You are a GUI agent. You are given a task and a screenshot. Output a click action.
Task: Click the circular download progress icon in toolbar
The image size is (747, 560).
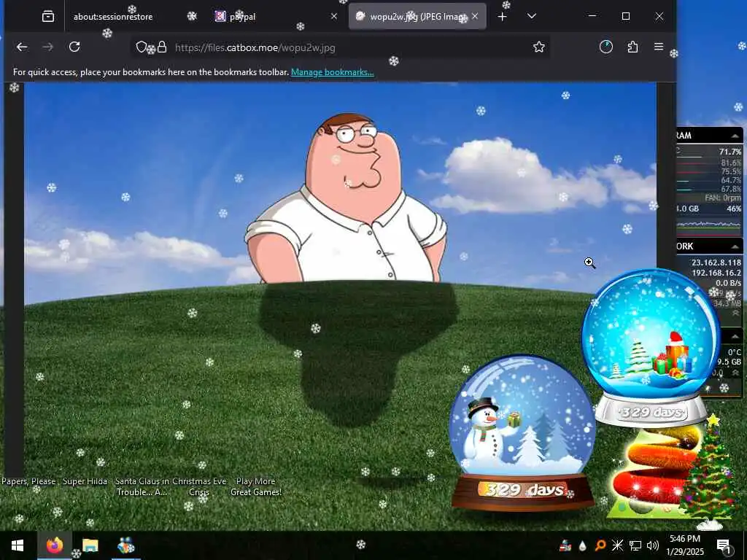[606, 47]
